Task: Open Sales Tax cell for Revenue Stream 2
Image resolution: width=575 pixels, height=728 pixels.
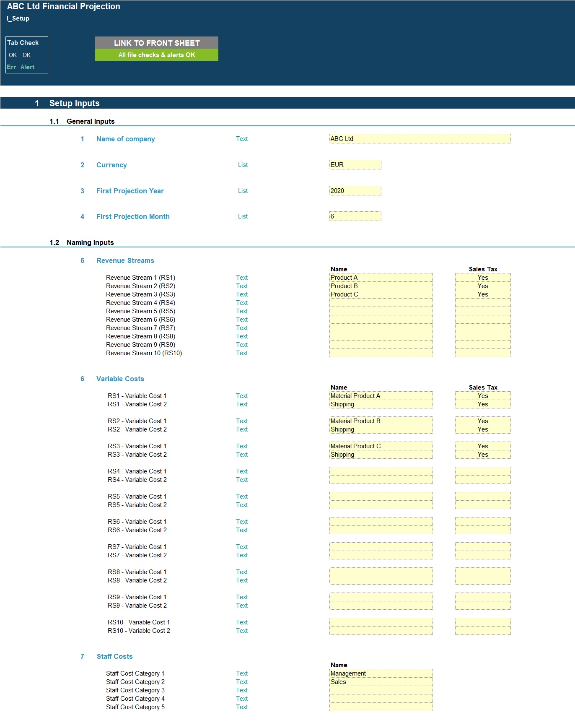Action: pos(483,286)
